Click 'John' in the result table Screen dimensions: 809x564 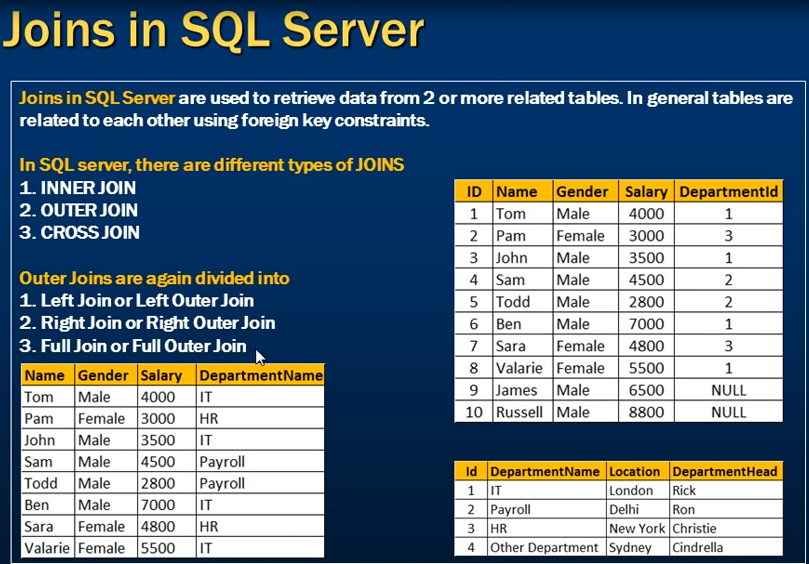48,440
